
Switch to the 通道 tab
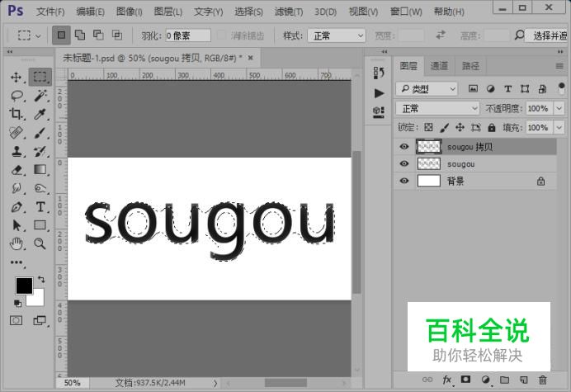point(439,66)
